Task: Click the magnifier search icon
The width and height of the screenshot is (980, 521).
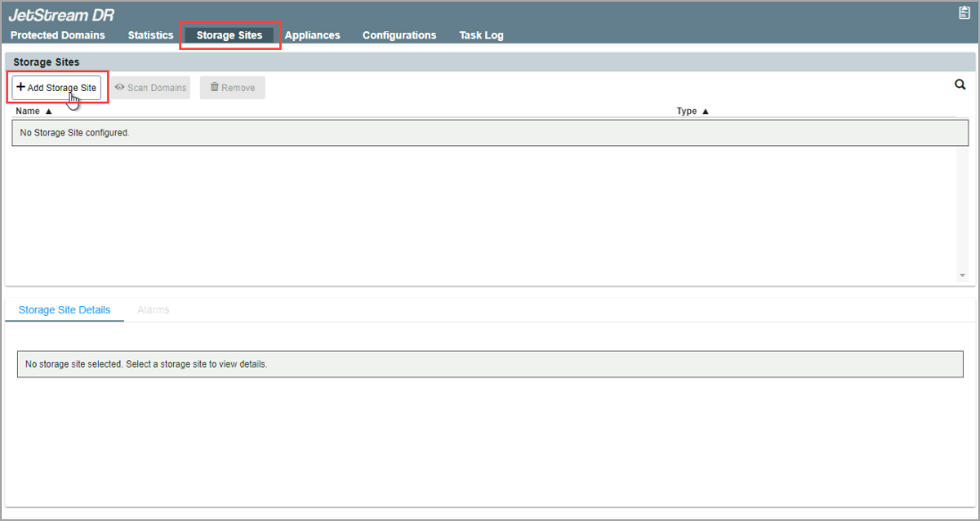Action: click(x=960, y=85)
